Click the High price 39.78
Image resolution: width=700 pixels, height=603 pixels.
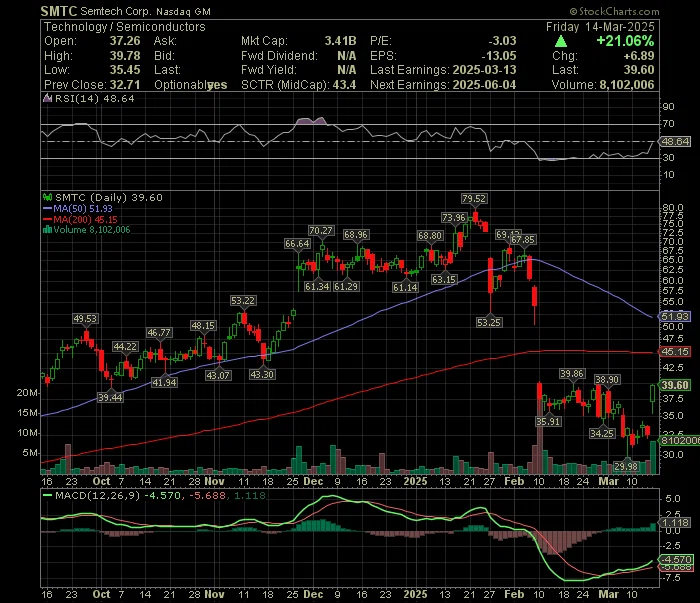[125, 56]
